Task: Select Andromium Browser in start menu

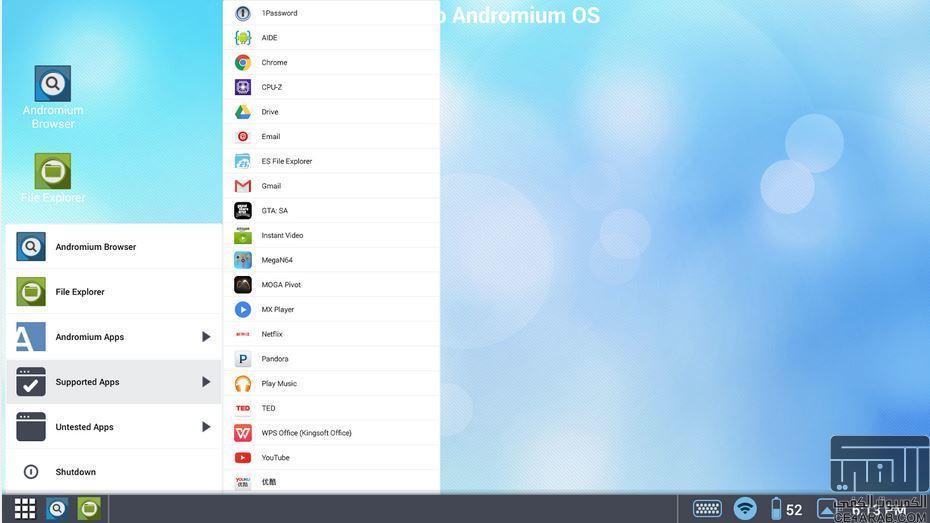Action: point(114,247)
